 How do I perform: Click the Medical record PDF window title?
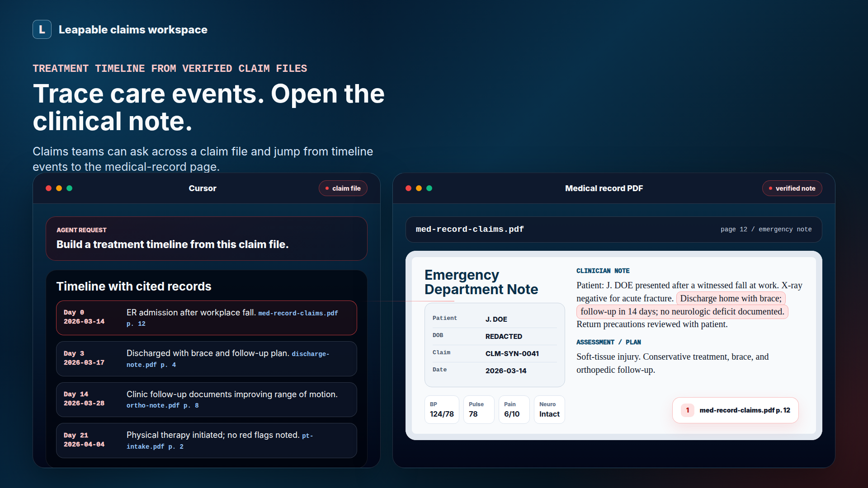pos(604,188)
